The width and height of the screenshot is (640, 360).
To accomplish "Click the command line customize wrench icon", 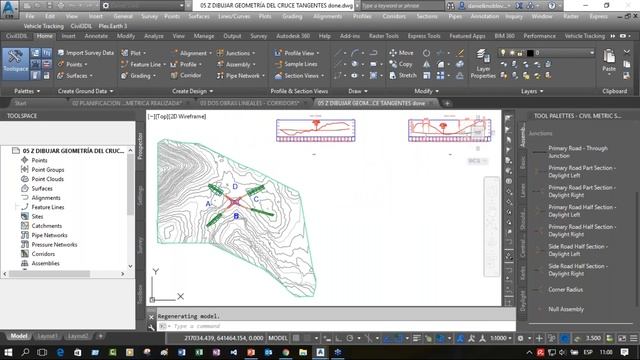I will (151, 327).
